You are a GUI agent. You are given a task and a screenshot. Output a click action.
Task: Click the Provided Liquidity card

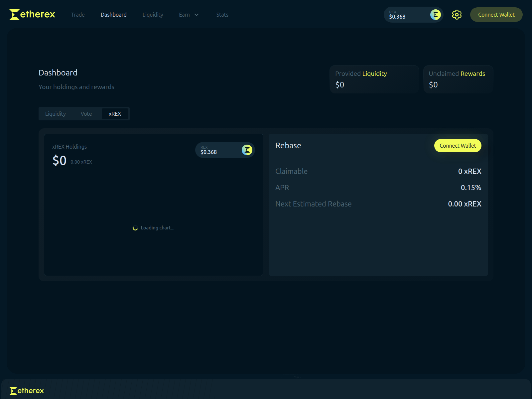click(x=374, y=79)
